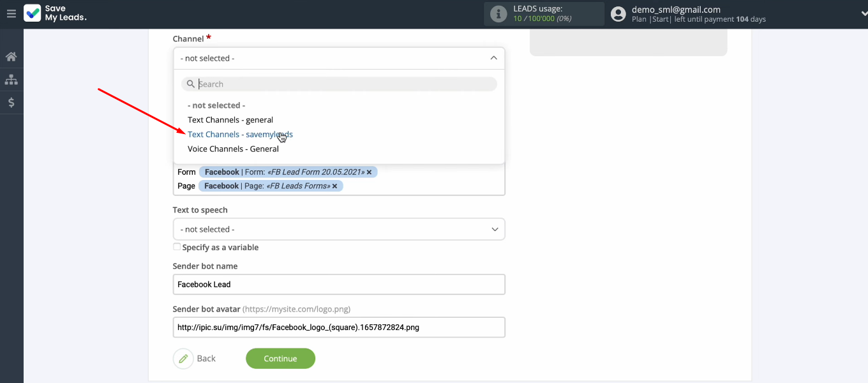Remove the Facebook Page tag
Viewport: 868px width, 383px height.
coord(334,186)
